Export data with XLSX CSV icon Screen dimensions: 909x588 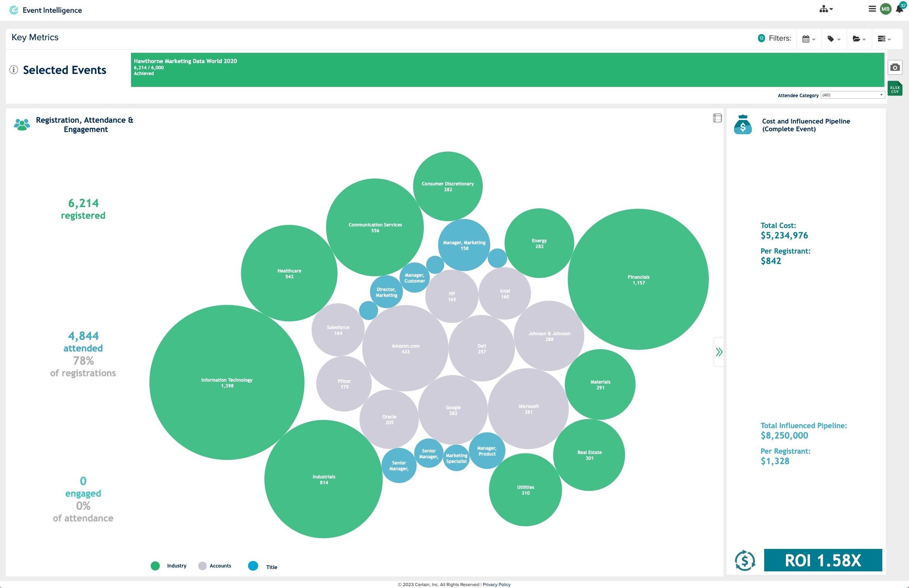[895, 89]
